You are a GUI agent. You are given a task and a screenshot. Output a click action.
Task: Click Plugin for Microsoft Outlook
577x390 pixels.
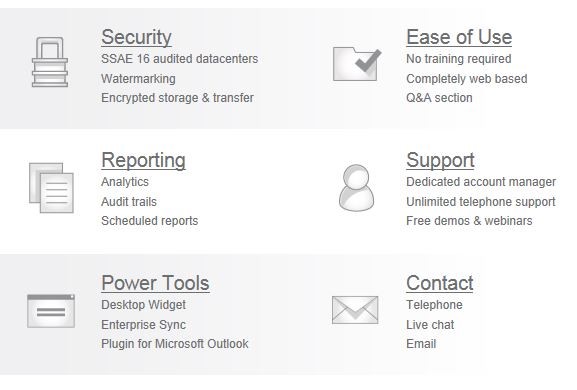[175, 344]
